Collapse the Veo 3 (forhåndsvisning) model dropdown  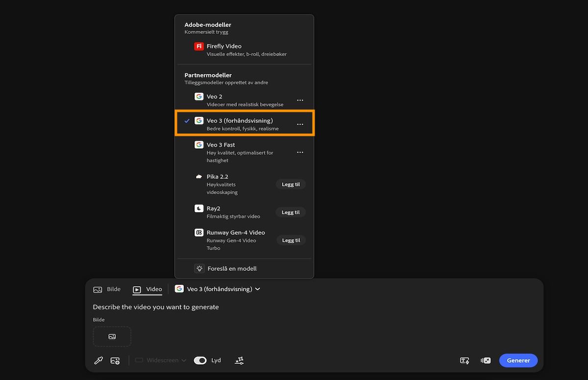tap(218, 289)
